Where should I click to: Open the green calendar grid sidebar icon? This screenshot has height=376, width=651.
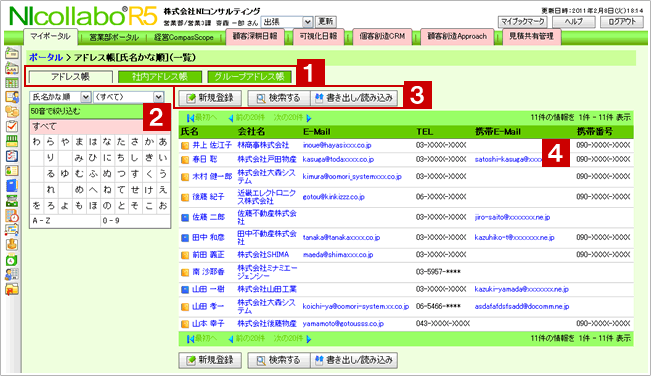point(12,82)
